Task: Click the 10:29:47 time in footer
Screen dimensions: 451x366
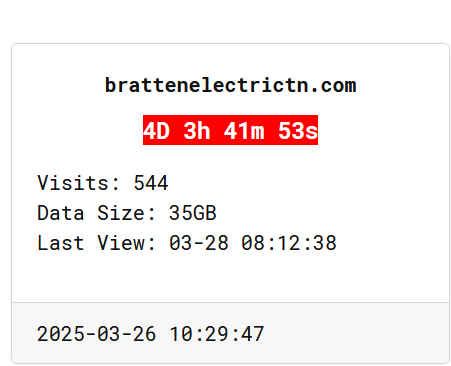Action: coord(217,334)
